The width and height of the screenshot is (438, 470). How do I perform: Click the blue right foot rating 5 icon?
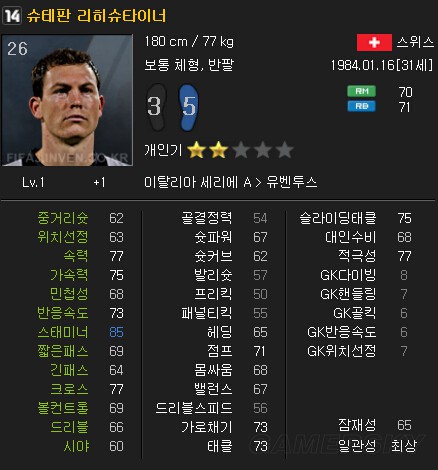tap(188, 107)
